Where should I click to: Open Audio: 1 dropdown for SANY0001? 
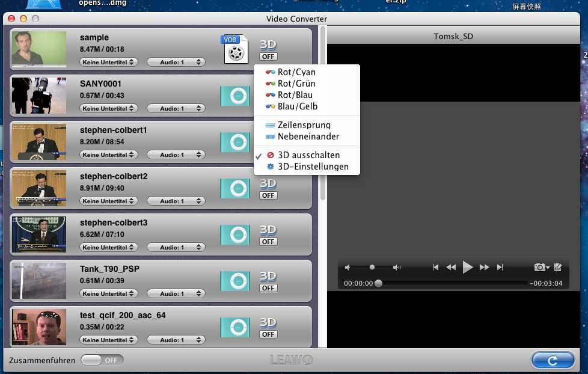click(x=176, y=108)
